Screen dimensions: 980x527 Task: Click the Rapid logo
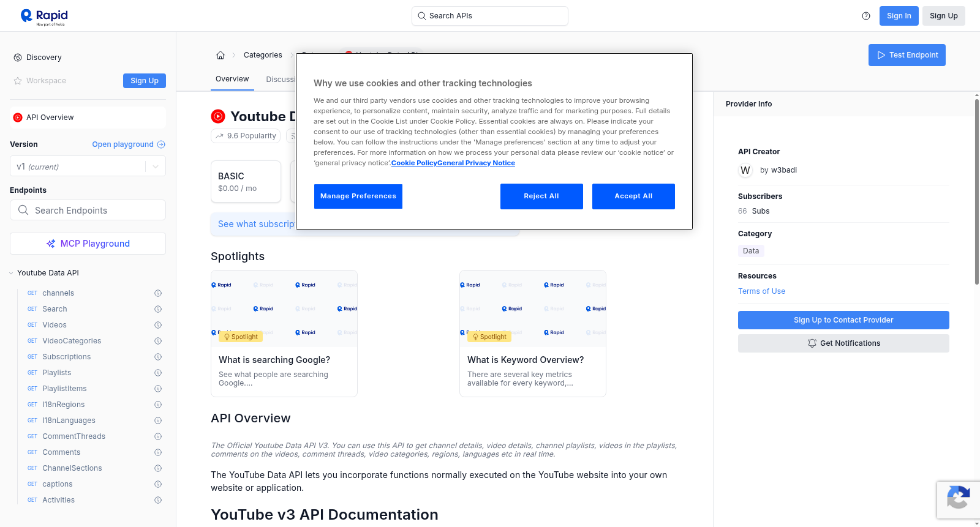(44, 17)
